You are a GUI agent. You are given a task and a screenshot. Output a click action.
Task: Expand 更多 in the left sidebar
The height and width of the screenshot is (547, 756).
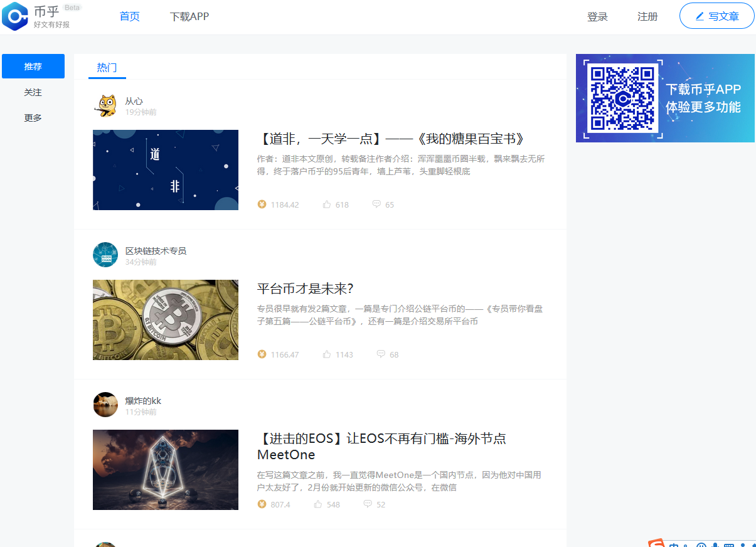click(33, 117)
